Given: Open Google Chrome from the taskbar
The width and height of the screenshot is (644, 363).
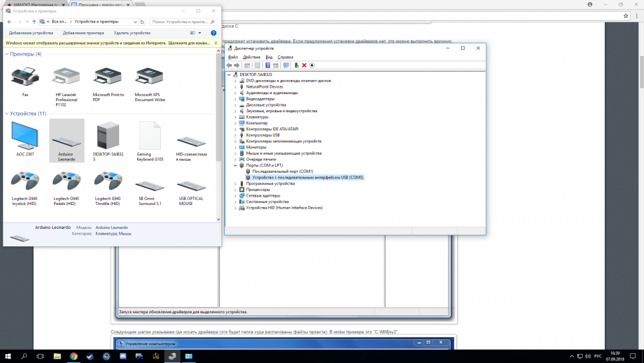Looking at the screenshot, I should tap(73, 356).
